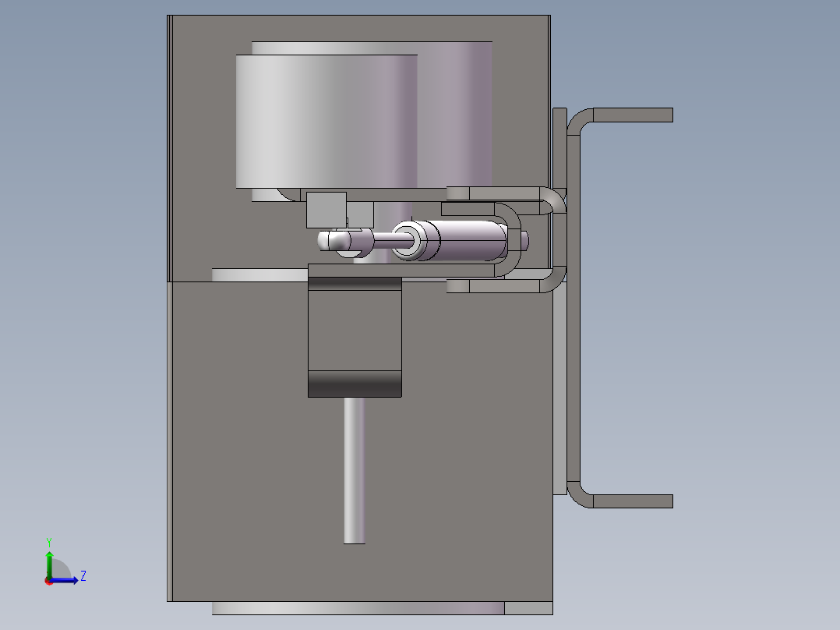Select the large front cylindrical drum
This screenshot has height=630, width=840.
pyautogui.click(x=326, y=121)
